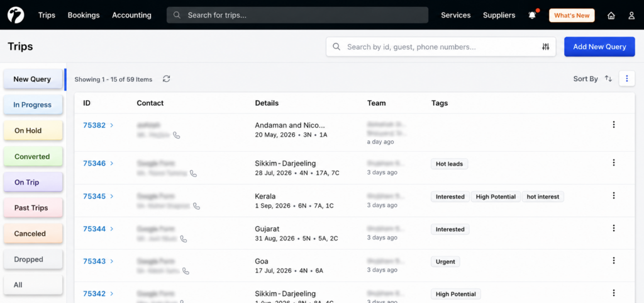Open Services in top navigation

tap(456, 15)
